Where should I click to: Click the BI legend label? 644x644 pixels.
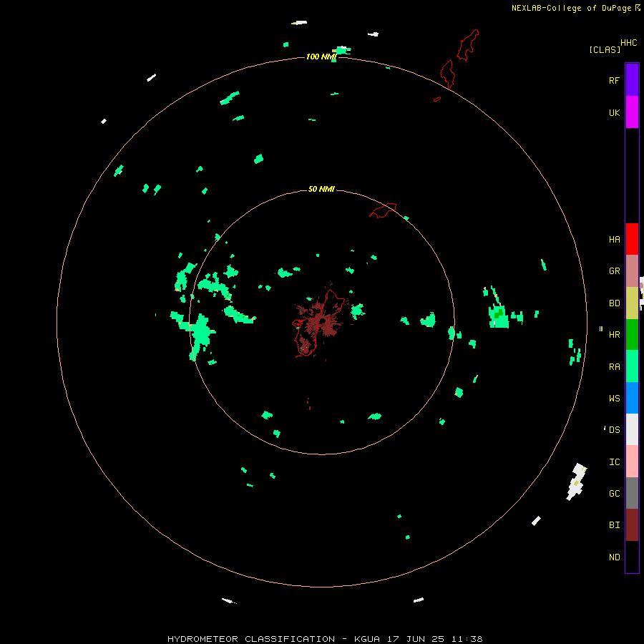pos(614,525)
